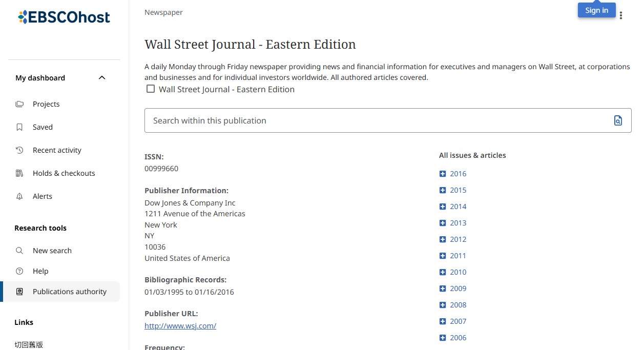Click the Projects folder icon

(x=19, y=104)
